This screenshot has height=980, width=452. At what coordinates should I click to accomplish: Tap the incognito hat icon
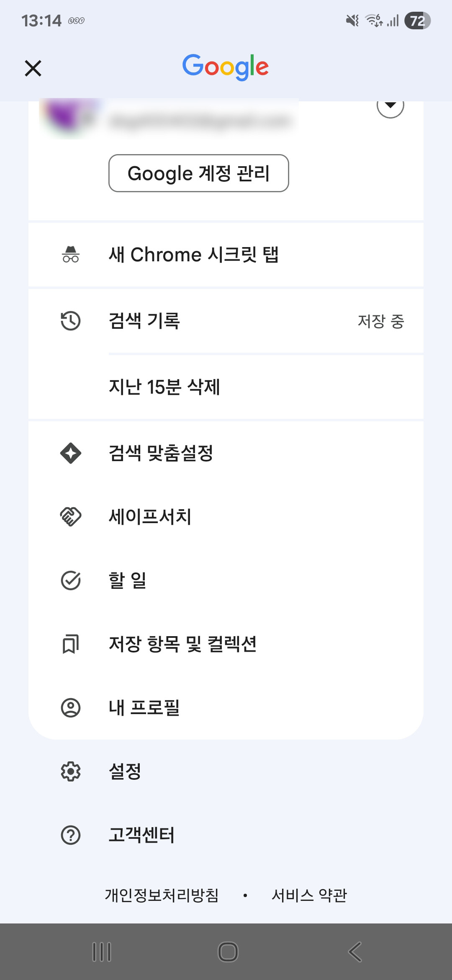pyautogui.click(x=71, y=254)
